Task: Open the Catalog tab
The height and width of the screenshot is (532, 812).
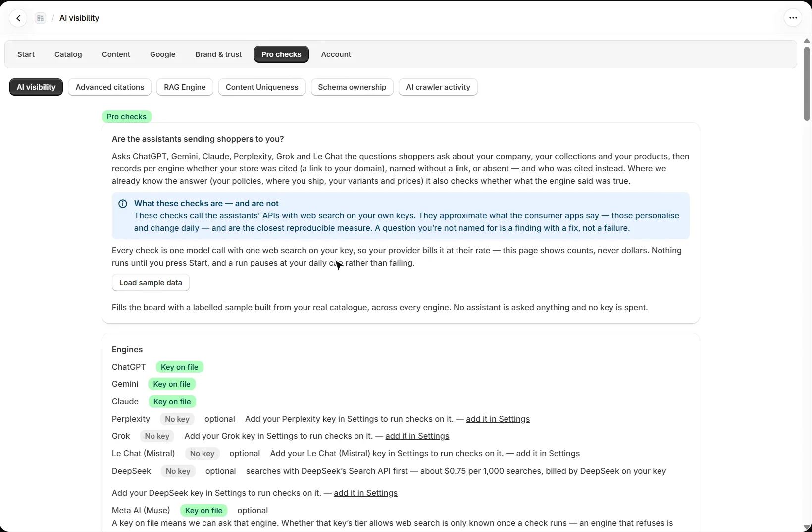Action: point(68,54)
